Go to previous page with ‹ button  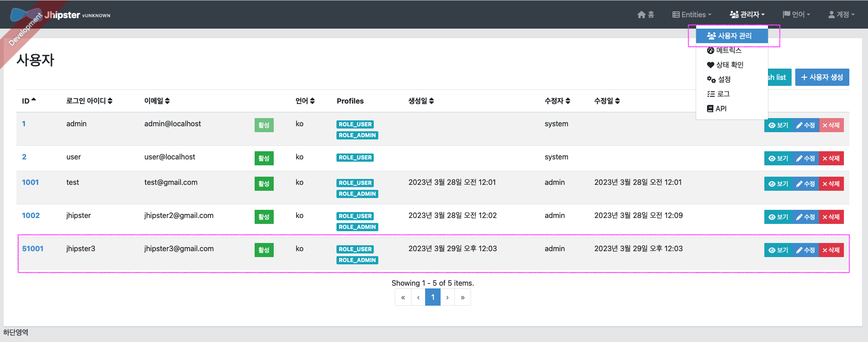click(x=418, y=297)
